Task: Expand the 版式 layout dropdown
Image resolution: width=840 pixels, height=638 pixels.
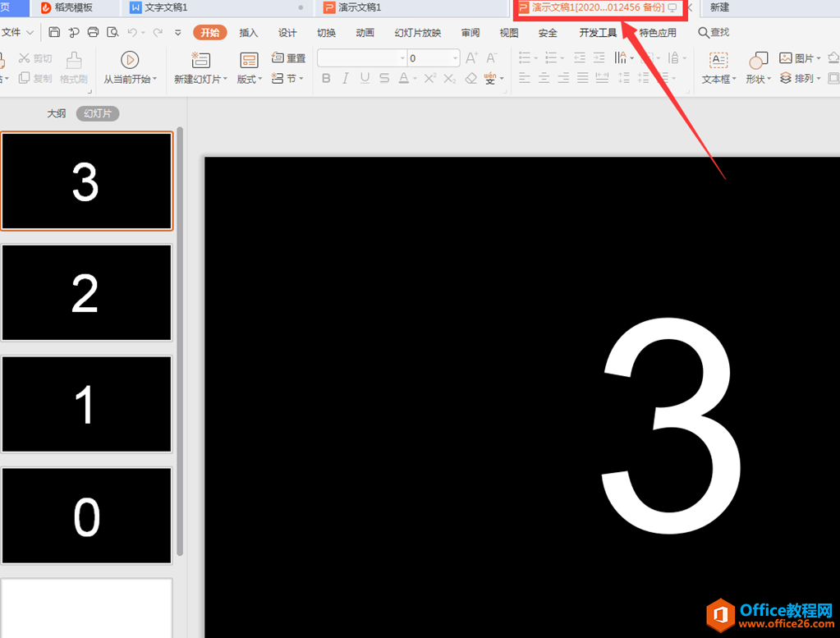Action: click(x=249, y=80)
